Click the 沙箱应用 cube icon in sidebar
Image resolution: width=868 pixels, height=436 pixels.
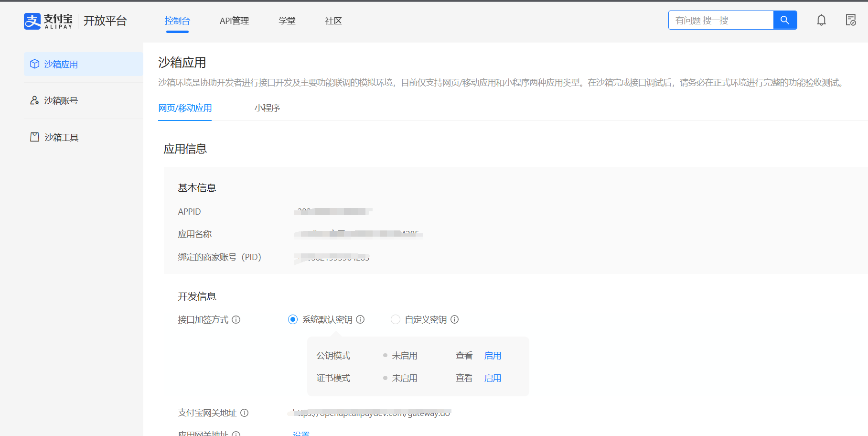tap(35, 64)
